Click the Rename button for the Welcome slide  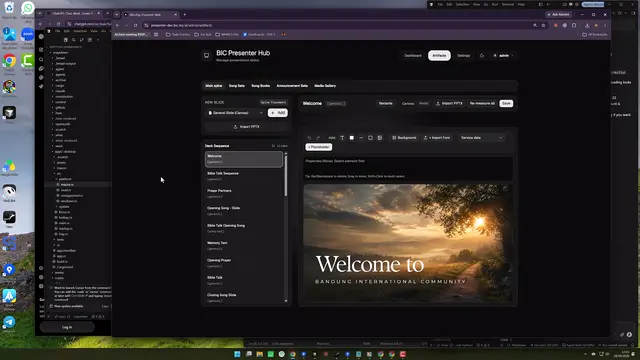click(x=385, y=104)
